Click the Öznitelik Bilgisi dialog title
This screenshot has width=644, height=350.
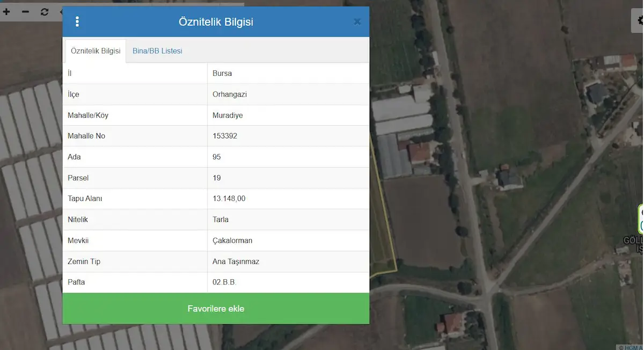click(x=216, y=22)
